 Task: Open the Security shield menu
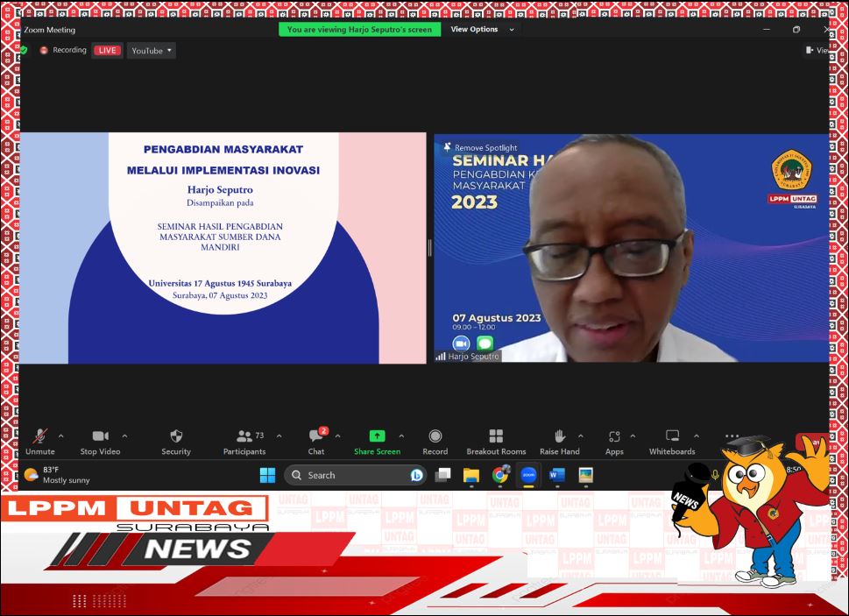point(176,442)
